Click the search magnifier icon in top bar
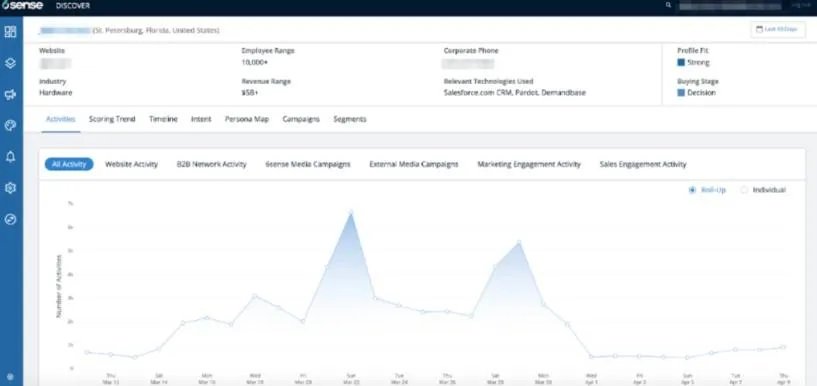This screenshot has width=817, height=386. pos(669,5)
